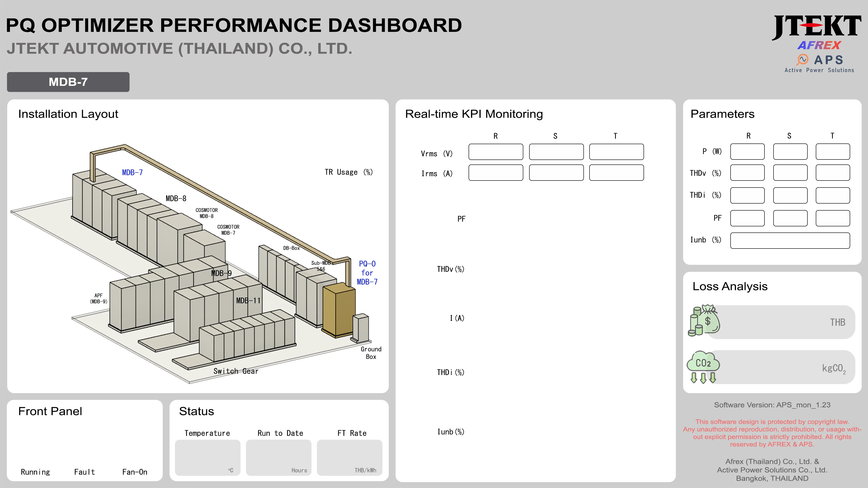Click the JTEKT logo

[817, 28]
